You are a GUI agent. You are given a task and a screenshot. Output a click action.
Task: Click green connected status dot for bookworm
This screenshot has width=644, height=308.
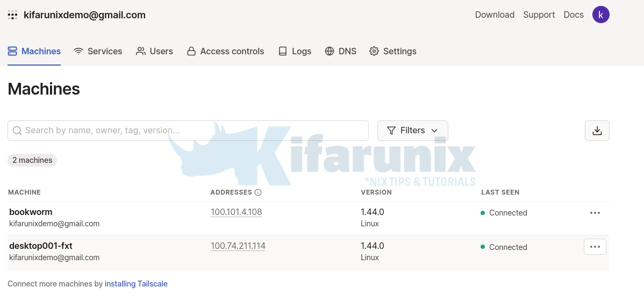point(483,213)
